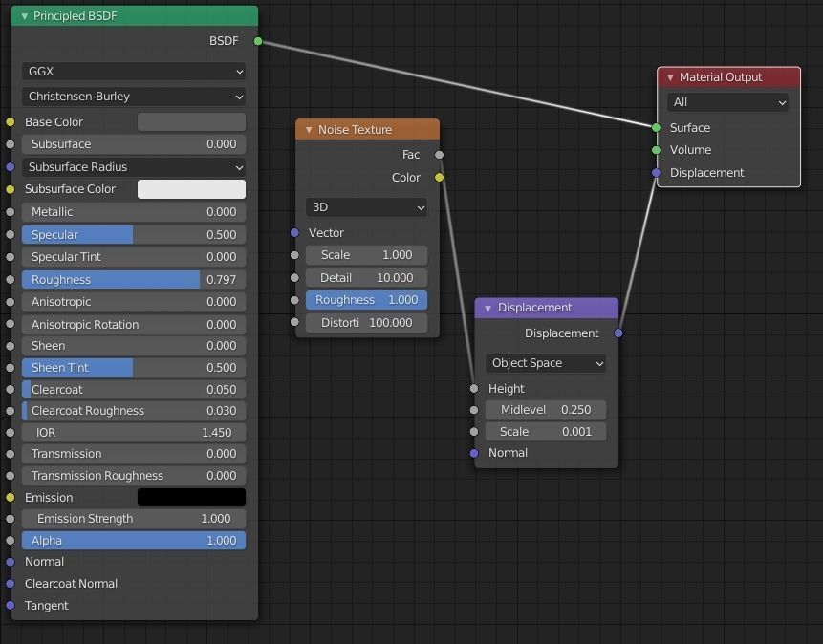The image size is (823, 644).
Task: Click the Tangent input socket
Action: coord(10,605)
